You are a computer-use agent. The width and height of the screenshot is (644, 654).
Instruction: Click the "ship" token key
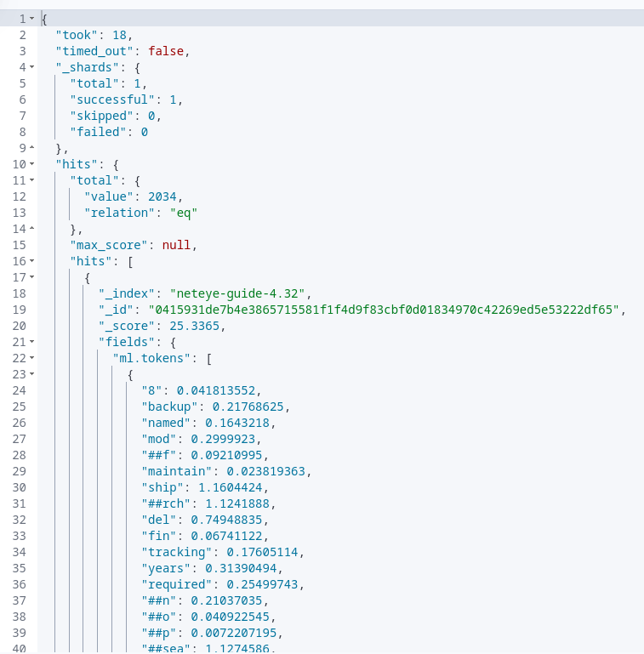click(162, 487)
